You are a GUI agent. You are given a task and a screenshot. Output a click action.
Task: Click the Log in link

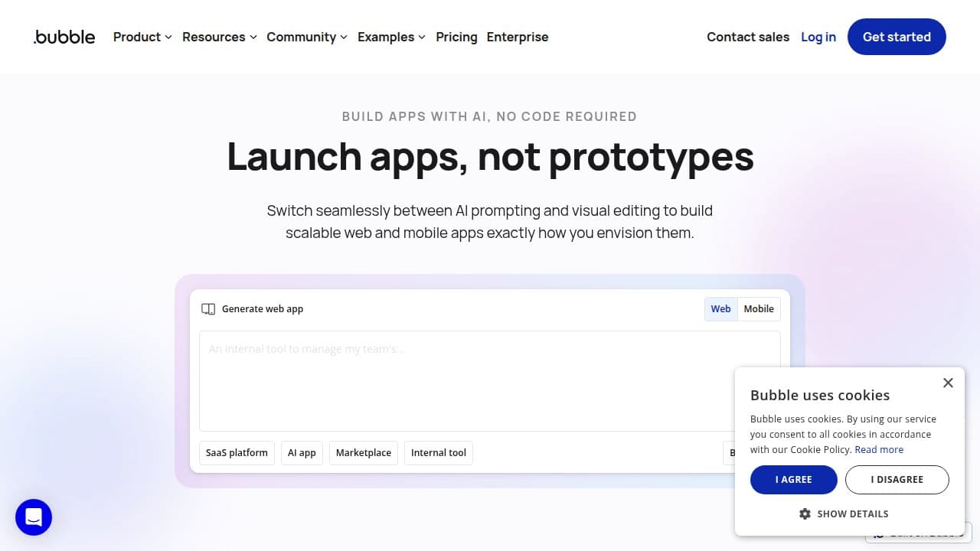[x=818, y=37]
